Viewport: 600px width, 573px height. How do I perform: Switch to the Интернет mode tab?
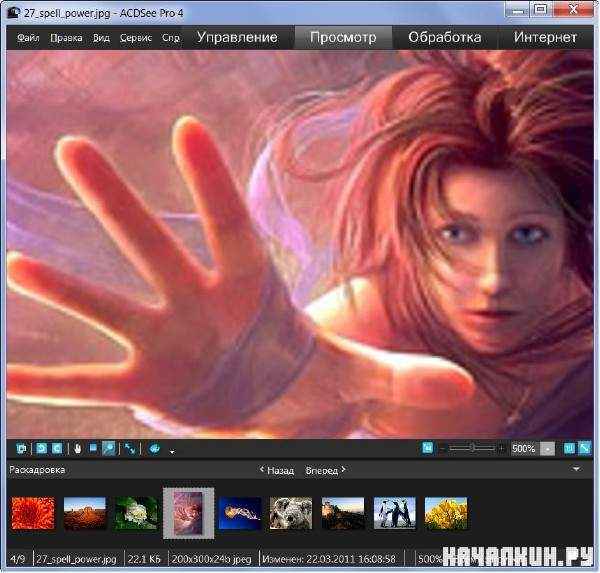545,37
